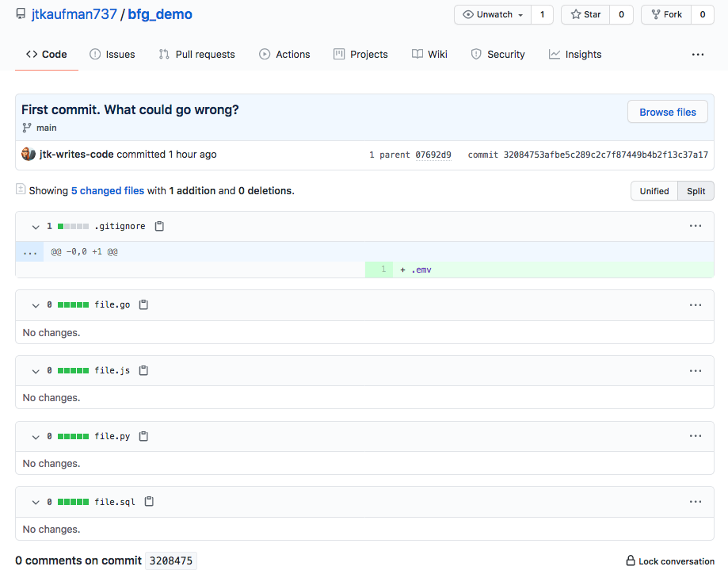
Task: Collapse the .gitignore diff chevron
Action: click(x=35, y=226)
